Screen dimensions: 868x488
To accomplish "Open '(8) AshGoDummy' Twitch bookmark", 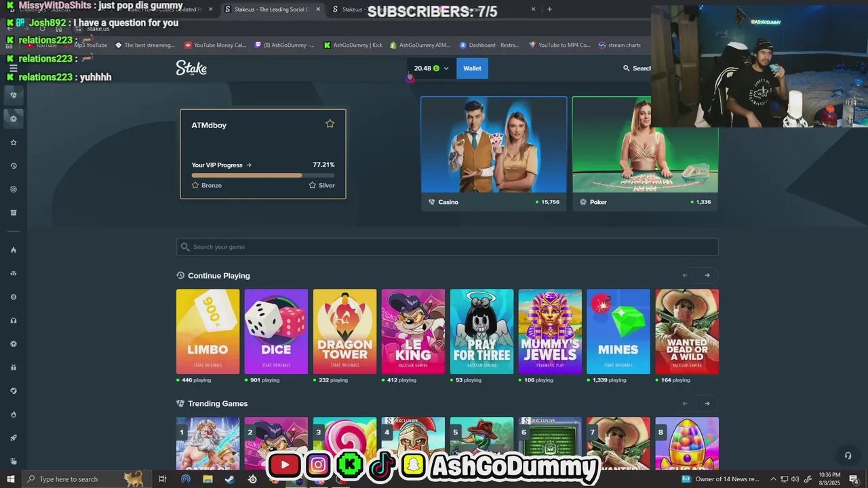I will click(285, 45).
